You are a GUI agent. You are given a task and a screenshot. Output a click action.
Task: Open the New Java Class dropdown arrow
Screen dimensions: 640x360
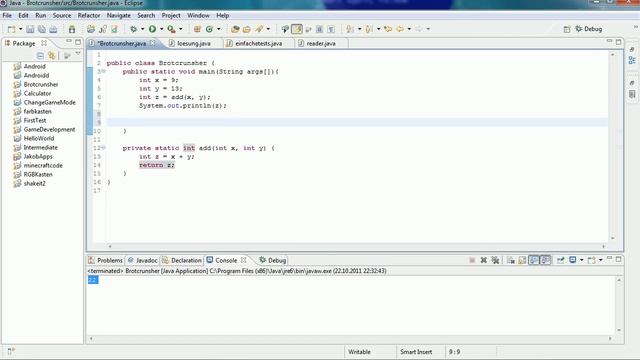(218, 29)
